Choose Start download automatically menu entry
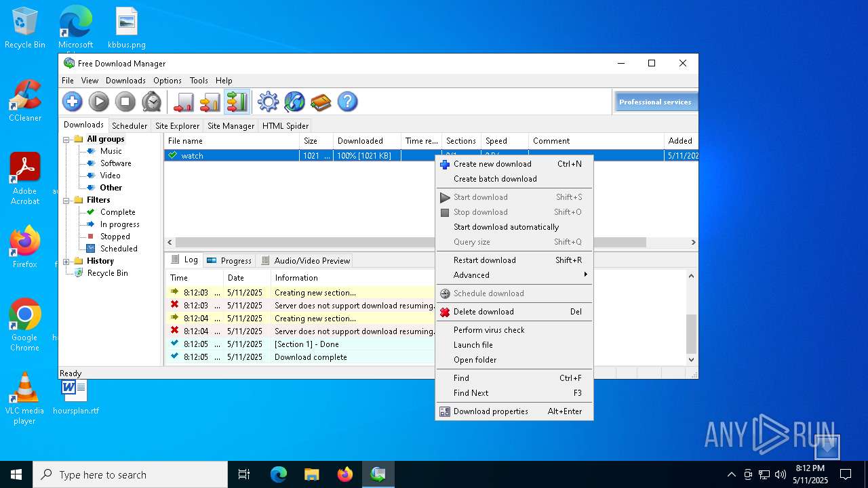Viewport: 868px width, 488px height. click(x=514, y=227)
